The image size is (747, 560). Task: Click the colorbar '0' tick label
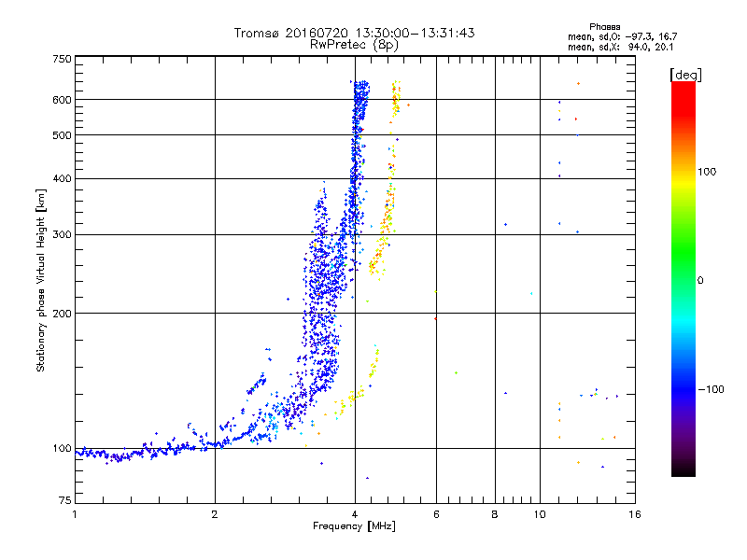click(699, 280)
